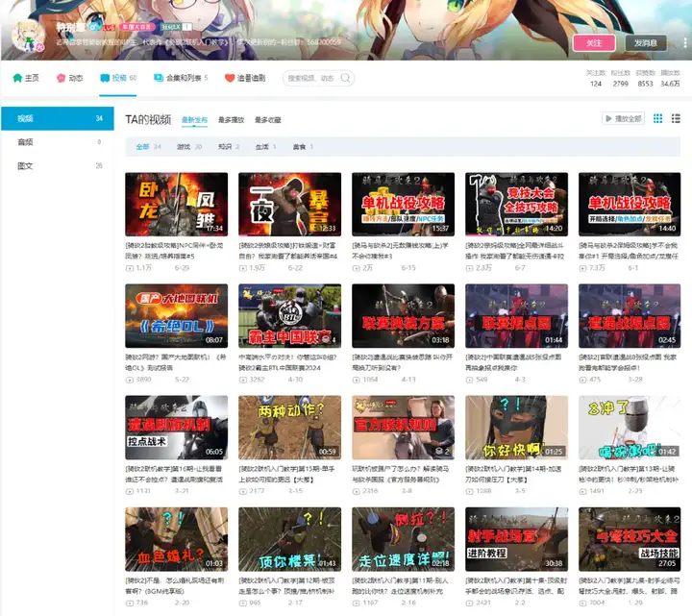692x616 pixels.
Task: Open the 联赛报点图 video thumbnail
Action: 517,316
